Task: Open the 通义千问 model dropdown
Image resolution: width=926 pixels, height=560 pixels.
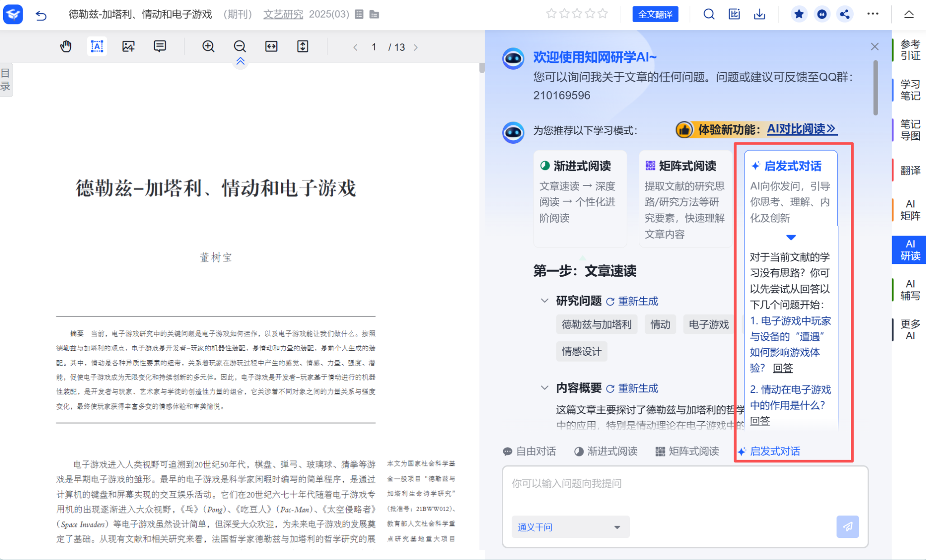Action: (570, 527)
